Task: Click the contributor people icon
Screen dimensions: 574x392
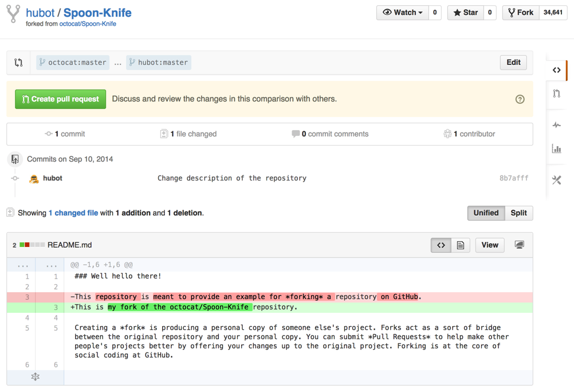Action: click(447, 134)
